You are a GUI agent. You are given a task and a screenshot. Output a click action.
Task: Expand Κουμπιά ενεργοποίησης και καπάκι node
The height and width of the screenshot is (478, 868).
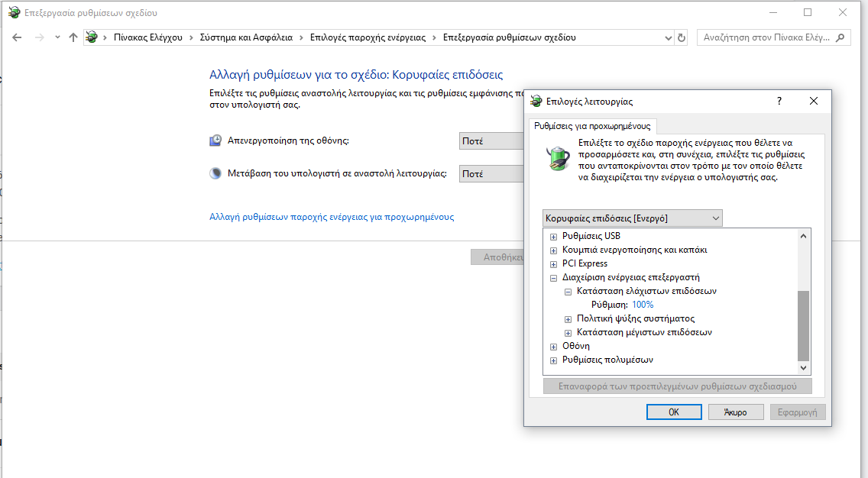[553, 250]
